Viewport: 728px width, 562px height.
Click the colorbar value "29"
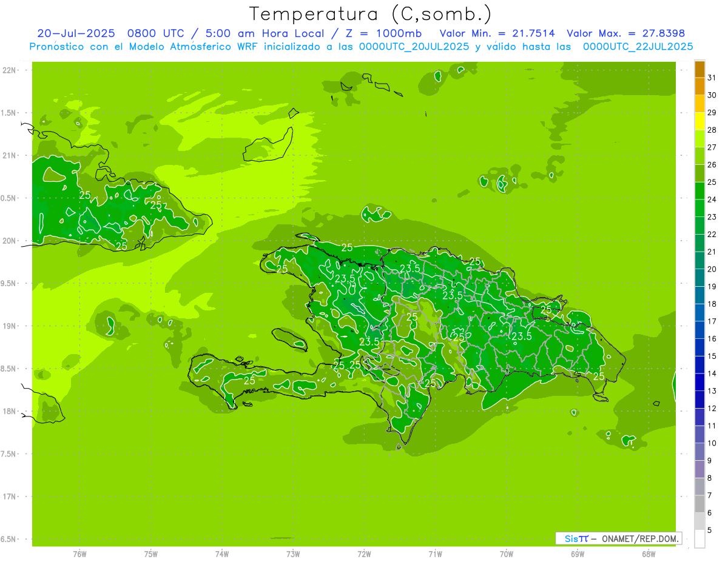tap(712, 112)
